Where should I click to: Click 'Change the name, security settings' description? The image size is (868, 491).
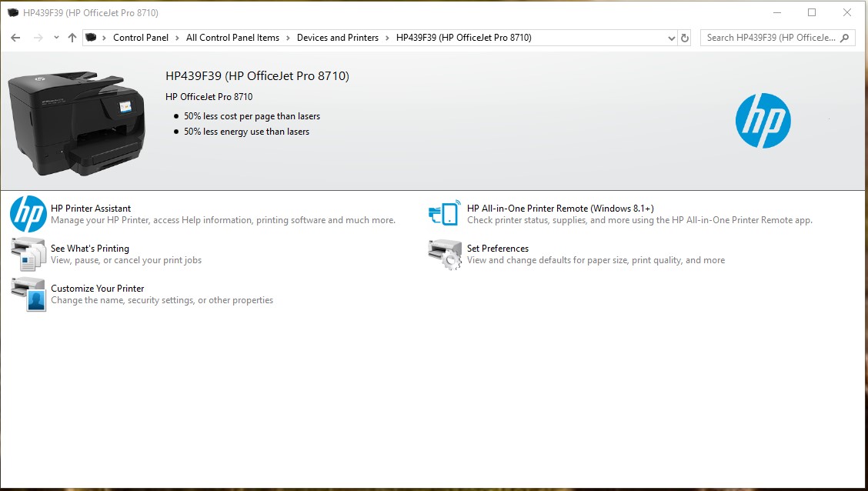tap(162, 300)
